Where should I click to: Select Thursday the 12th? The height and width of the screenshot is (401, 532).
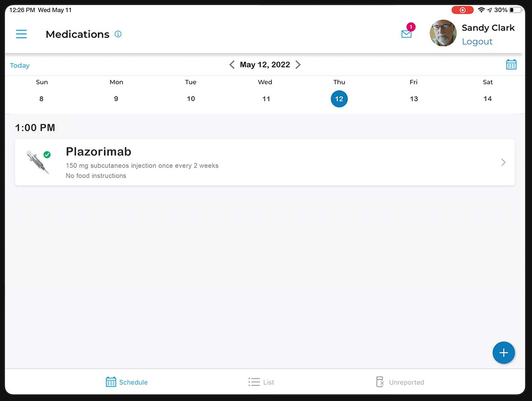(x=339, y=99)
